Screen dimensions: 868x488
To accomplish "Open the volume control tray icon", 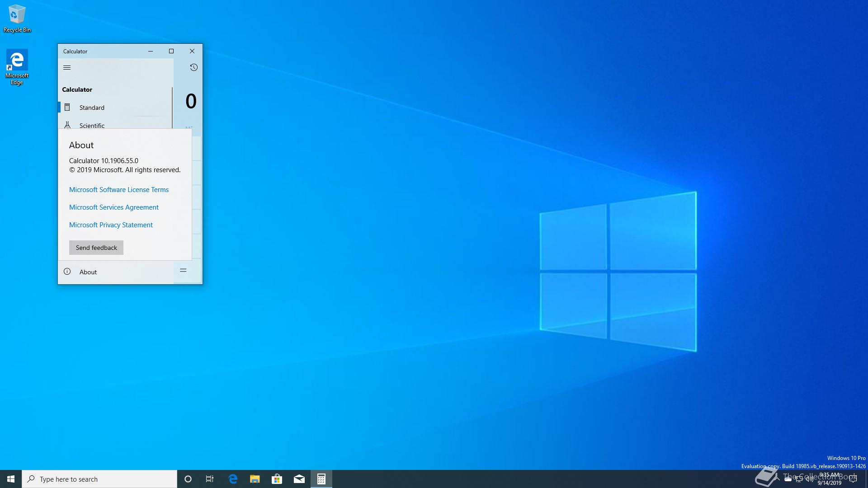I will 810,479.
